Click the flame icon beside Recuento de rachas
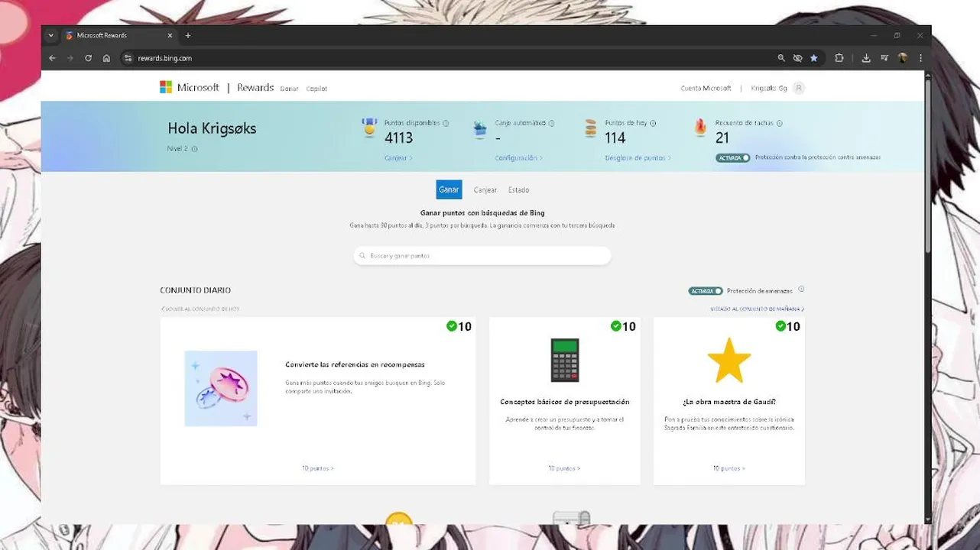 (x=700, y=128)
